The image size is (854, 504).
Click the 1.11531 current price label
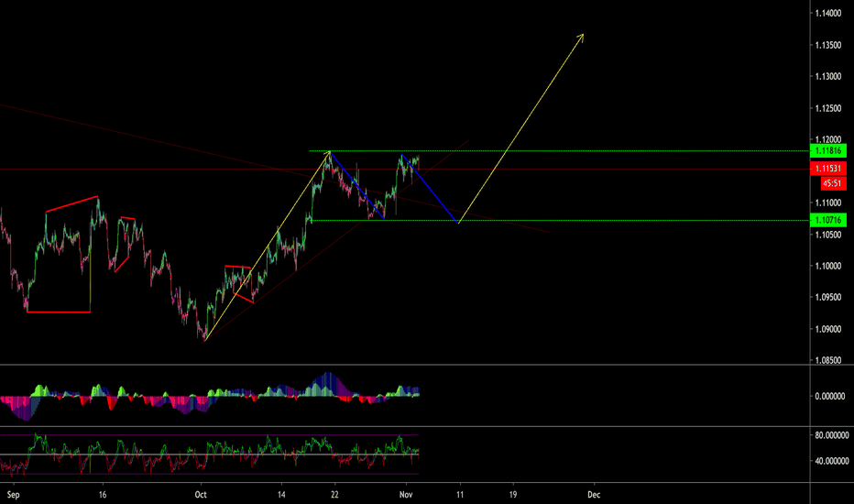pos(827,169)
